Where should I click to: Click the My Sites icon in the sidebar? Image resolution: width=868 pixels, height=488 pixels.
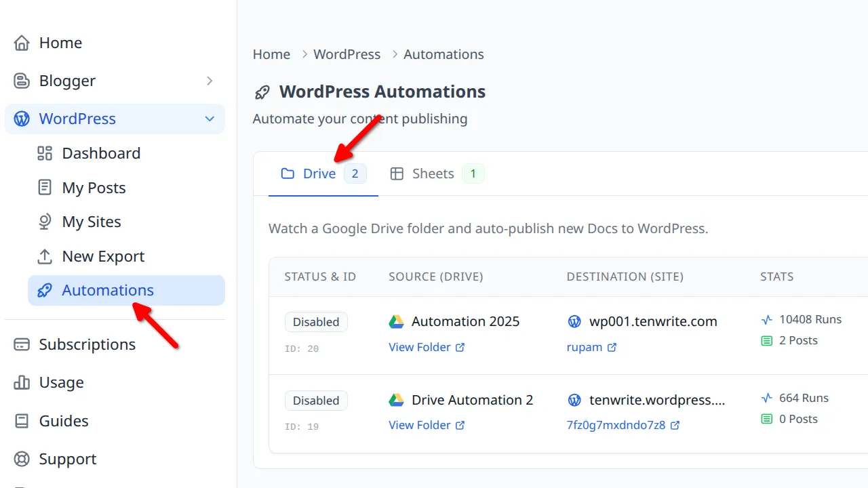(45, 221)
